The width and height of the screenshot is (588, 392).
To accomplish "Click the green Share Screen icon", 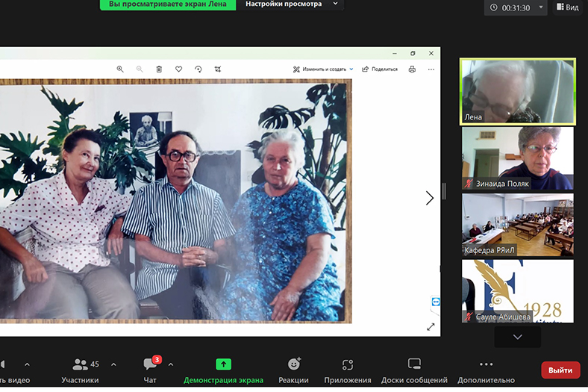I will pyautogui.click(x=223, y=364).
